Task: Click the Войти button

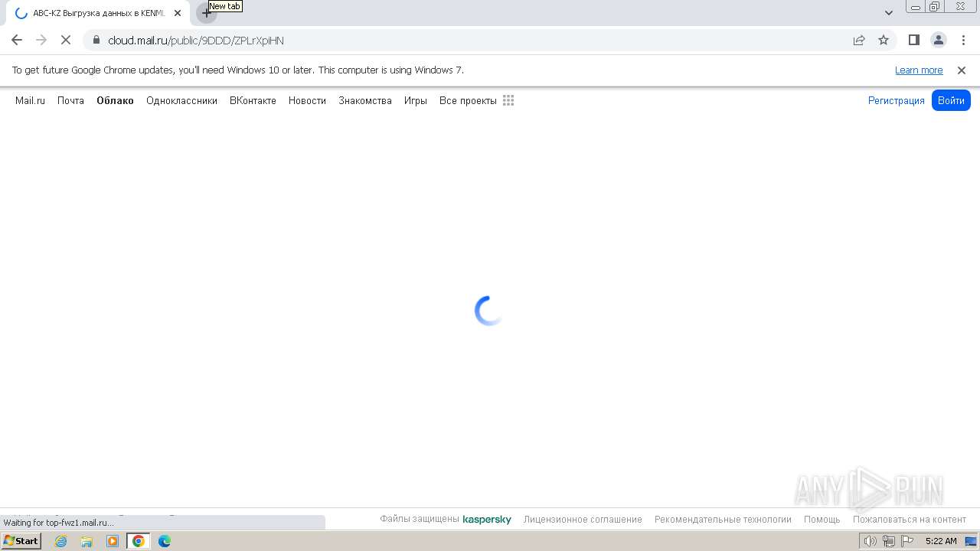Action: tap(951, 100)
